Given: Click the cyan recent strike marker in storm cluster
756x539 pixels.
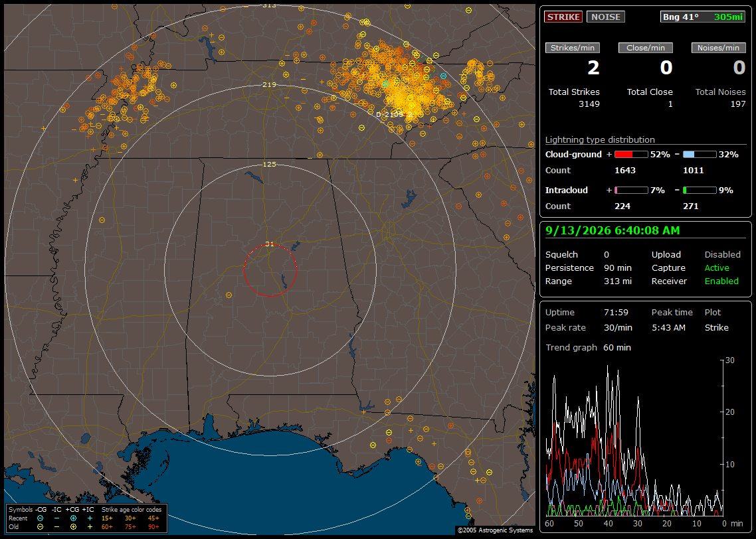Looking at the screenshot, I should pyautogui.click(x=385, y=84).
